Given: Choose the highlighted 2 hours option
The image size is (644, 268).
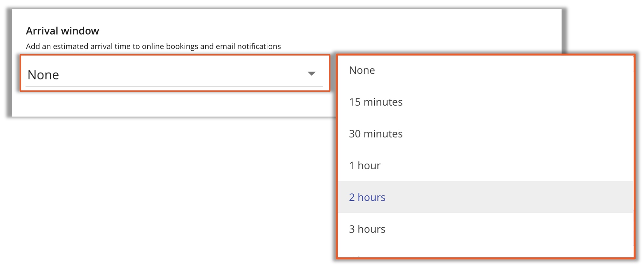Looking at the screenshot, I should 367,197.
